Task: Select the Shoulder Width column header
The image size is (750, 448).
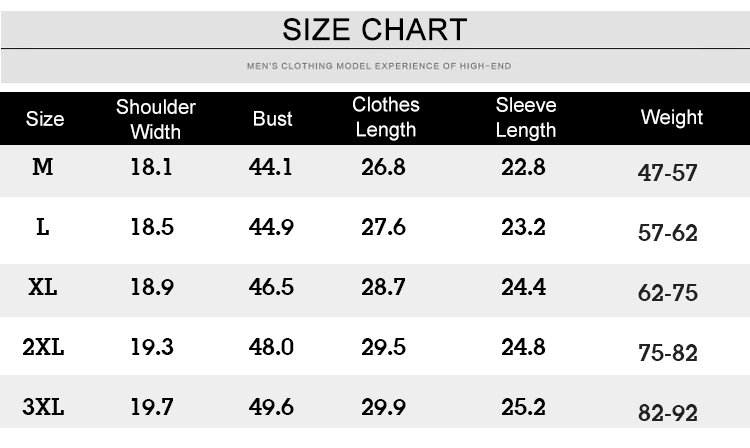Action: (x=155, y=118)
